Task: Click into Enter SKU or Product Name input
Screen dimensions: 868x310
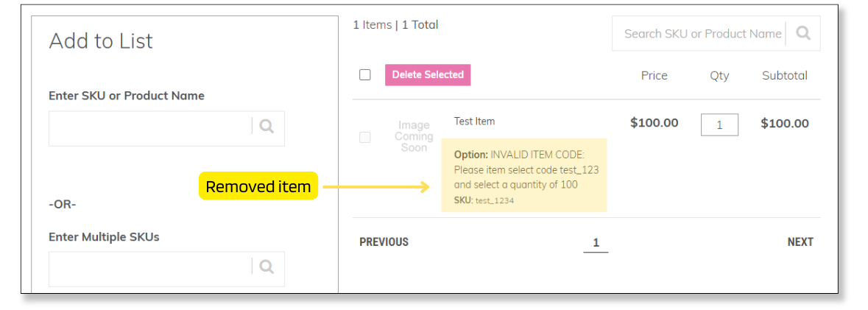Action: coord(151,128)
